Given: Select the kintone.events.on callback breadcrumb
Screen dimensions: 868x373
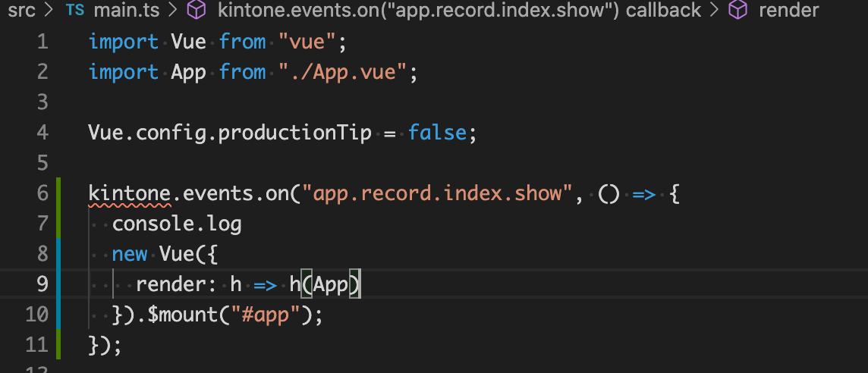Looking at the screenshot, I should (460, 9).
